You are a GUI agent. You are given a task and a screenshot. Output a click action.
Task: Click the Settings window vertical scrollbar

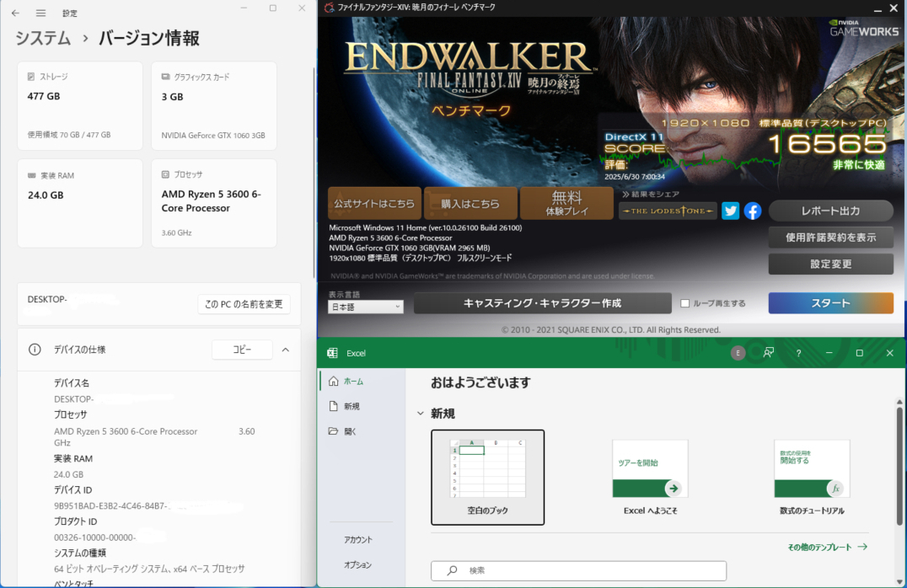click(314, 174)
